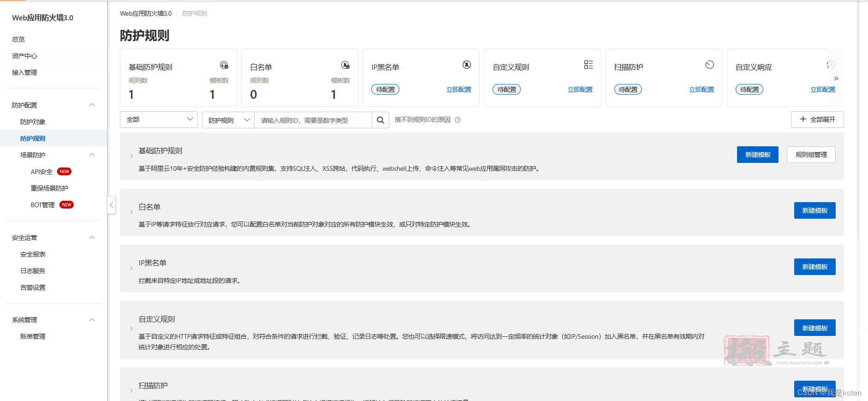
Task: Open API安全 menu item
Action: 42,172
